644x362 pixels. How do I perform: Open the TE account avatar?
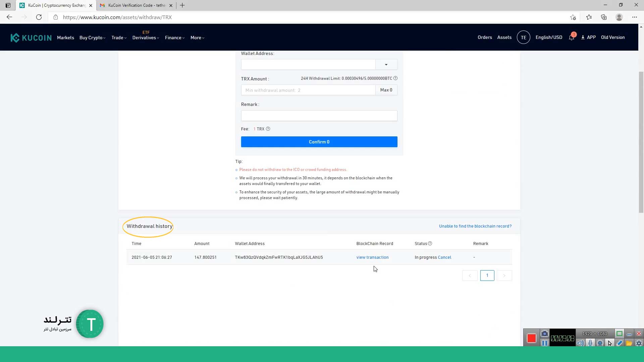click(x=523, y=38)
